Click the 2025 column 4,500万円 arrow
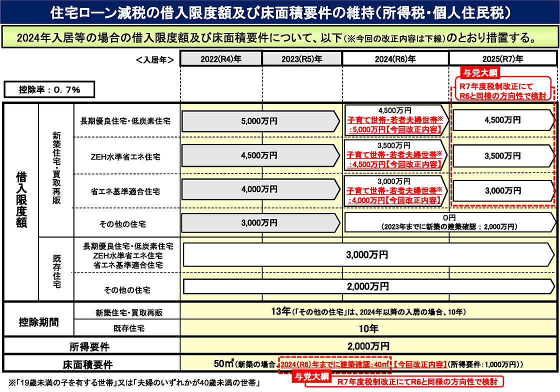 click(502, 120)
